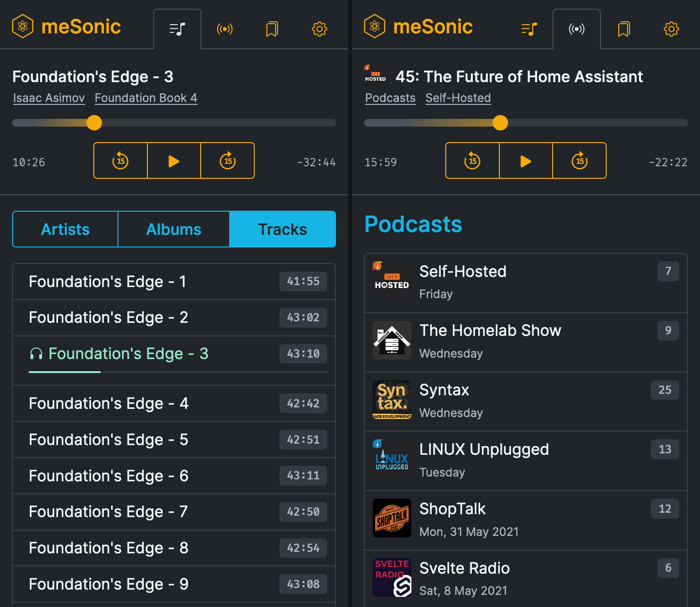Click the elapsed time 10:26

(29, 162)
